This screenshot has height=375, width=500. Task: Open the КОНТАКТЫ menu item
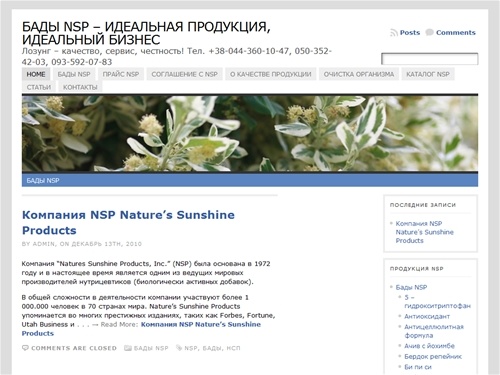coord(80,87)
